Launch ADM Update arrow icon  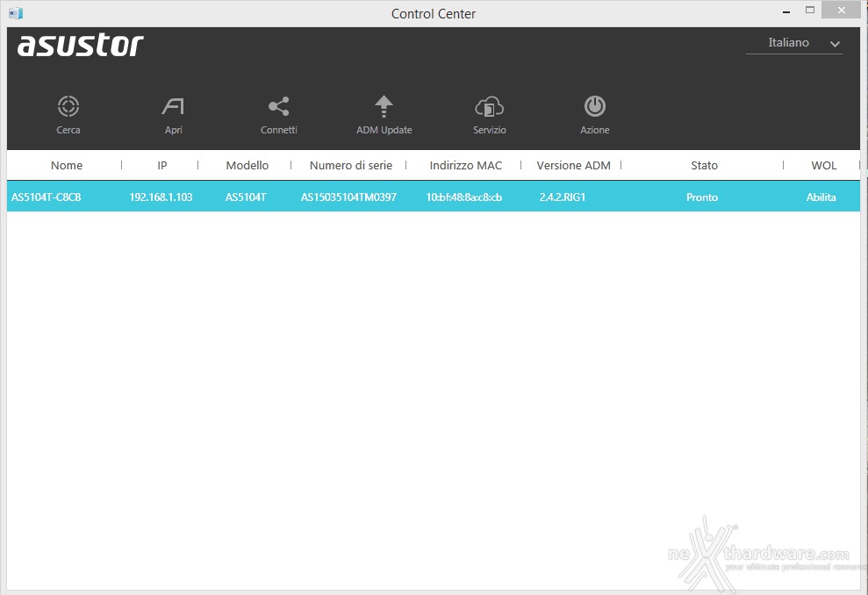(x=384, y=106)
